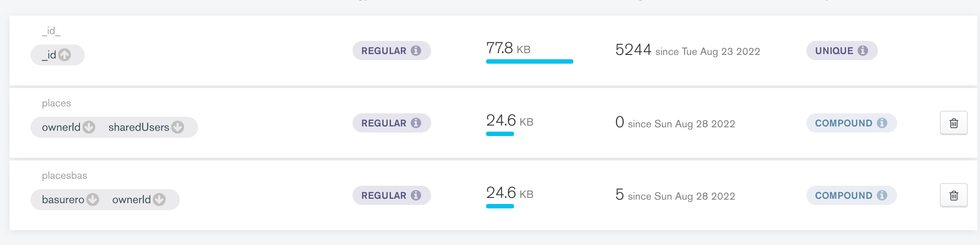Click descending arrow on sharedUsers field

click(178, 127)
